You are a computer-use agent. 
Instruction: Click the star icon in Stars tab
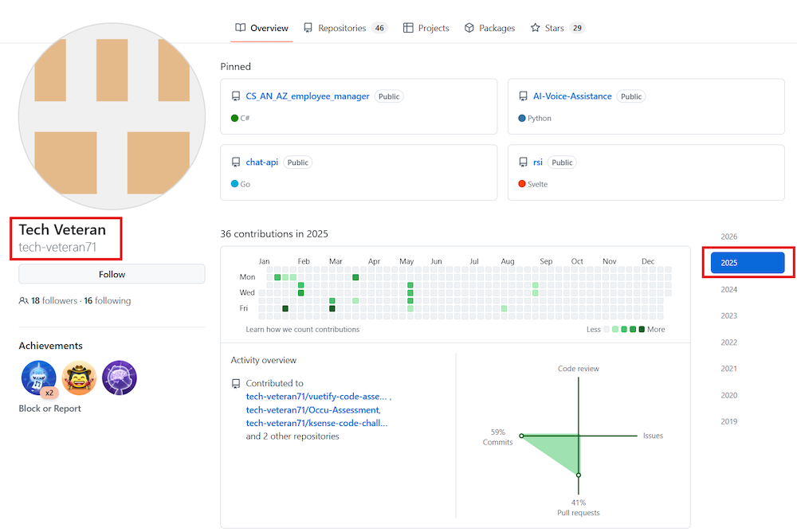click(x=536, y=28)
